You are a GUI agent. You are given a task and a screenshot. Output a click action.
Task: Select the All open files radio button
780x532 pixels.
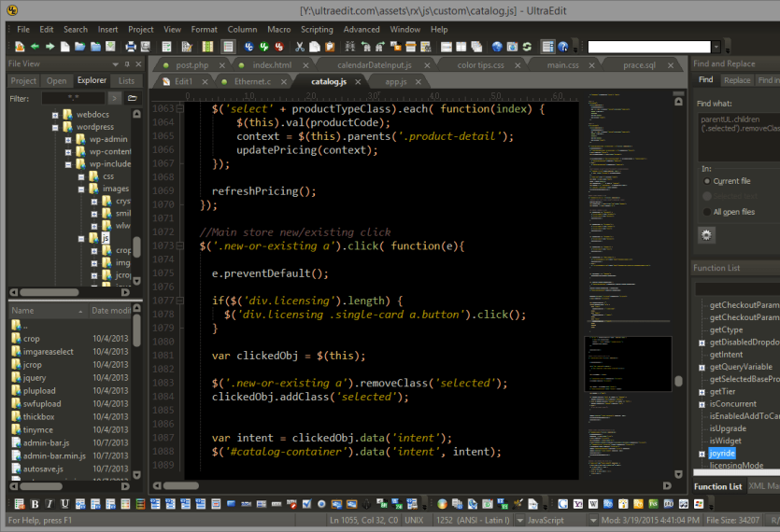(707, 212)
